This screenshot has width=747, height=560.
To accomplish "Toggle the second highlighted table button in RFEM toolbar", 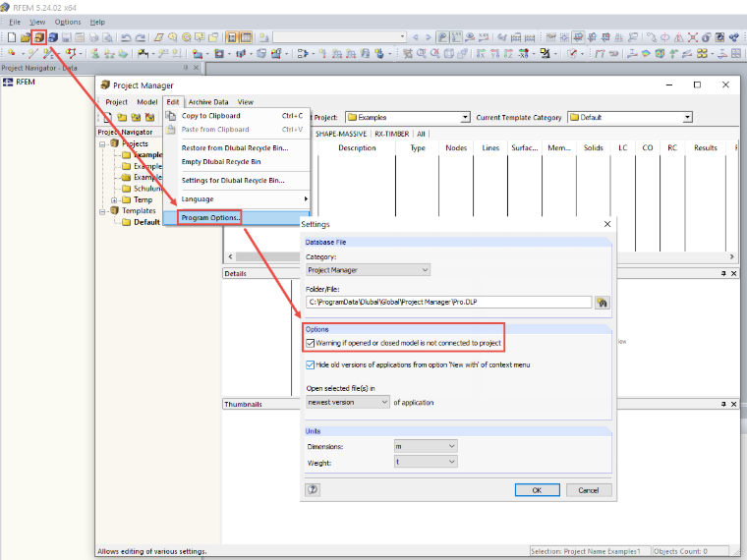I will tap(246, 37).
